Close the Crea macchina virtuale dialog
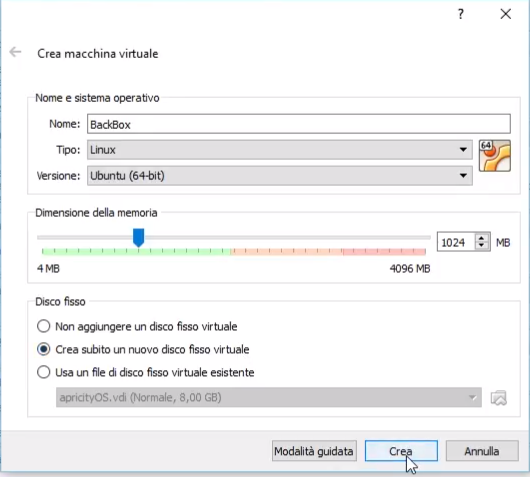 coord(506,14)
